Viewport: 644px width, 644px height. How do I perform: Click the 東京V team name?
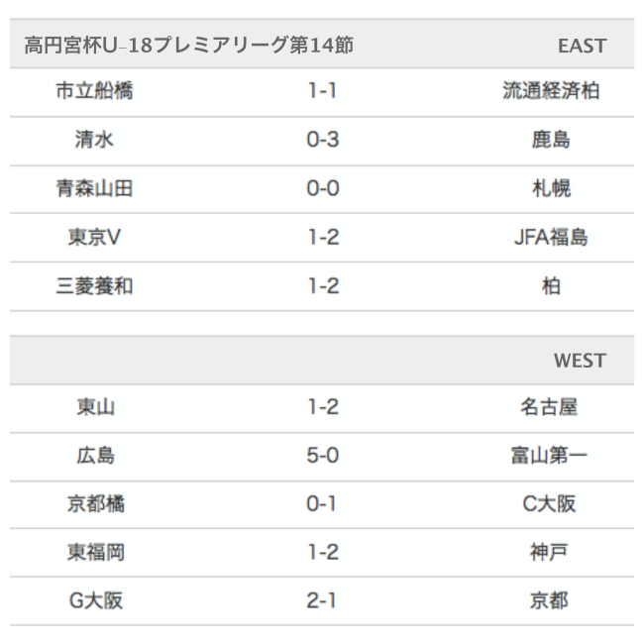pos(95,237)
